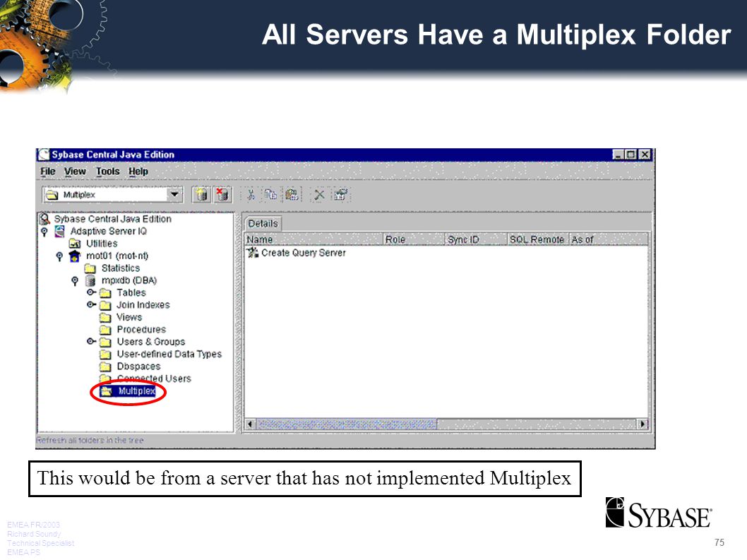Image resolution: width=747 pixels, height=560 pixels.
Task: Select the Connected Users folder
Action: 155,379
